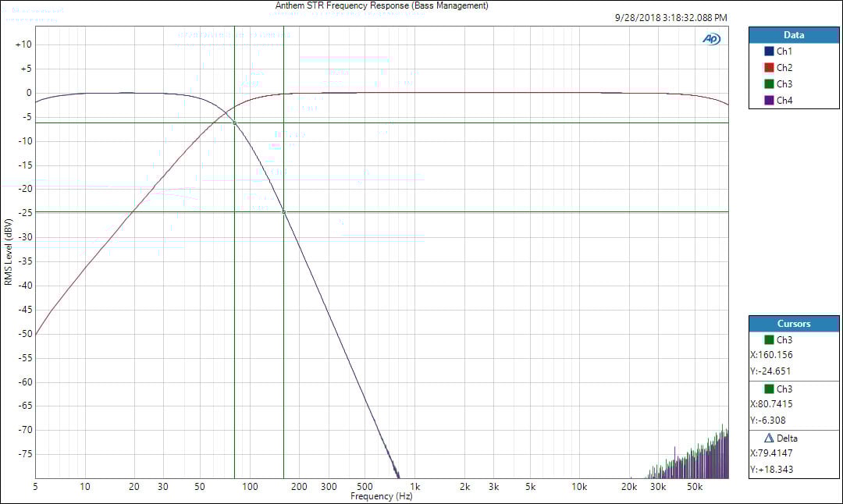Click the Cursors panel header

coord(794,324)
